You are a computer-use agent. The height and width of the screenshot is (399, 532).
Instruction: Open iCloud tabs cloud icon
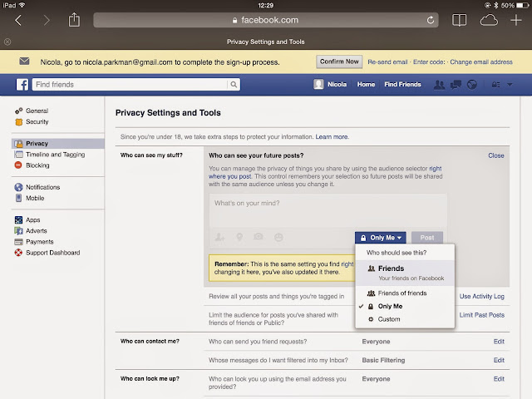(489, 20)
